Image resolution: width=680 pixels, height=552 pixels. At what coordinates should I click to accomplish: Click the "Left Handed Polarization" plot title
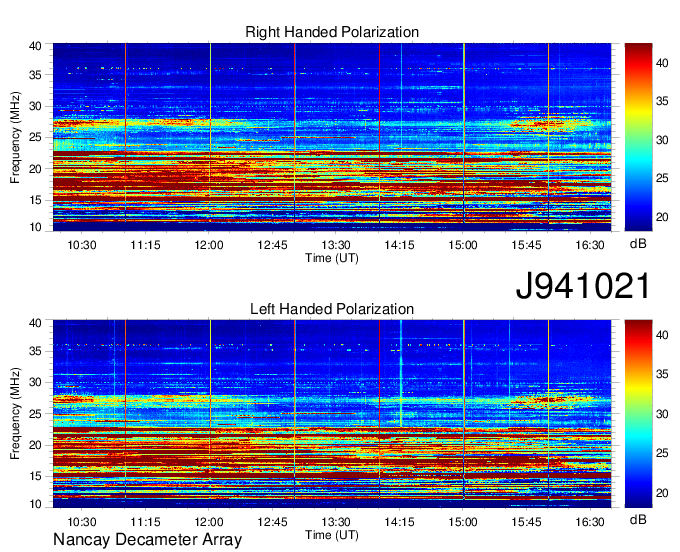[x=332, y=309]
